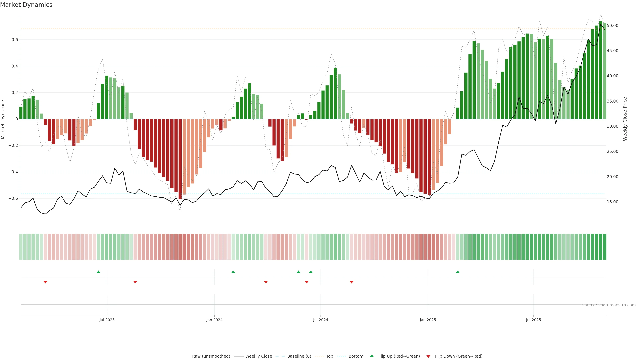Viewport: 644px width, 362px height.
Task: Click the darkest green heat-strip cell at far right
Action: [x=604, y=247]
